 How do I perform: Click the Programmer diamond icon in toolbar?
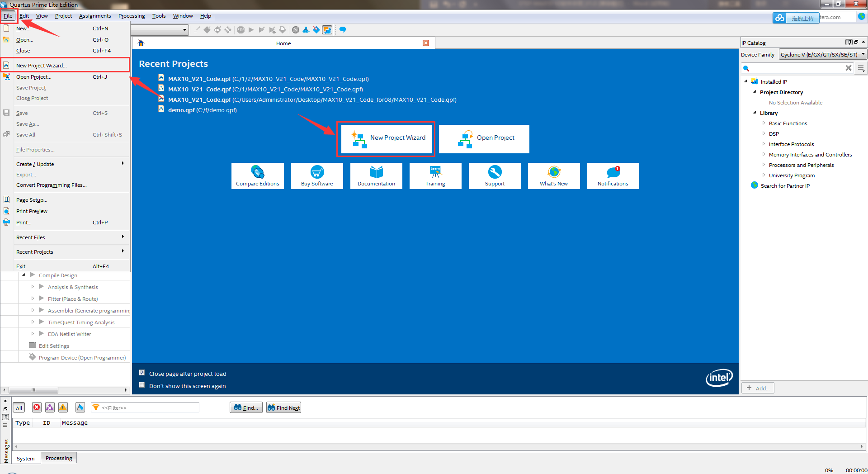pyautogui.click(x=316, y=30)
